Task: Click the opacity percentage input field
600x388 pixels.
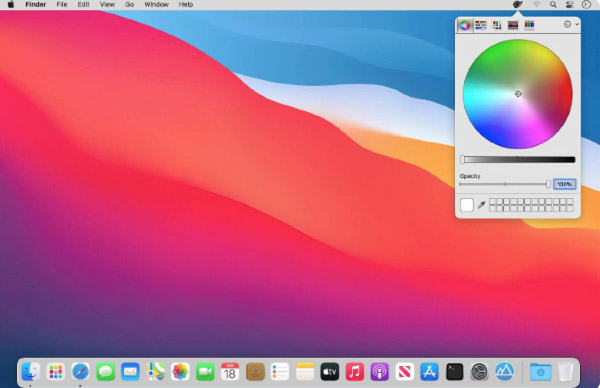Action: [x=564, y=184]
